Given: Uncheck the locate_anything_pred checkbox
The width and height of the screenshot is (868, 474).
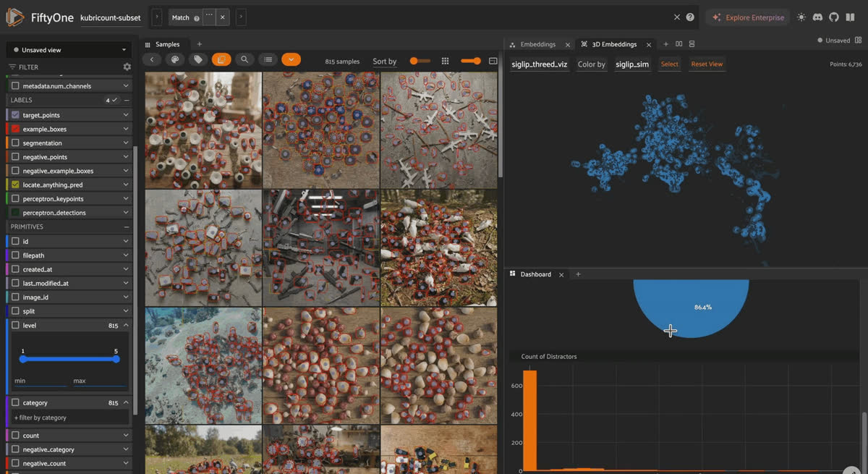Looking at the screenshot, I should [16, 185].
